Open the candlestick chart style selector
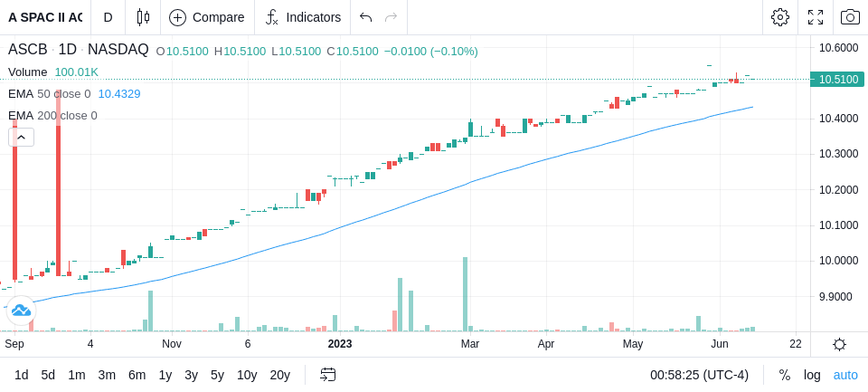 pos(143,17)
